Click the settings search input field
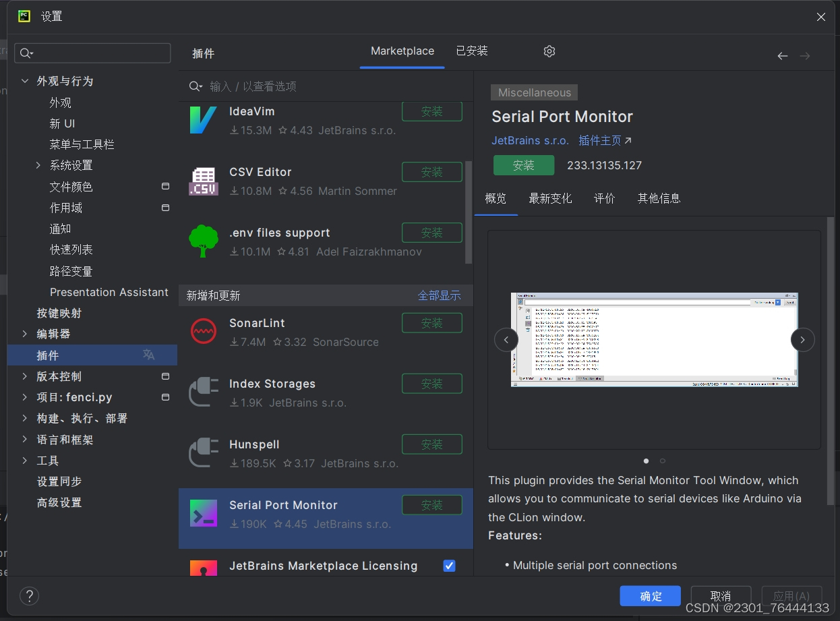 pos(93,53)
